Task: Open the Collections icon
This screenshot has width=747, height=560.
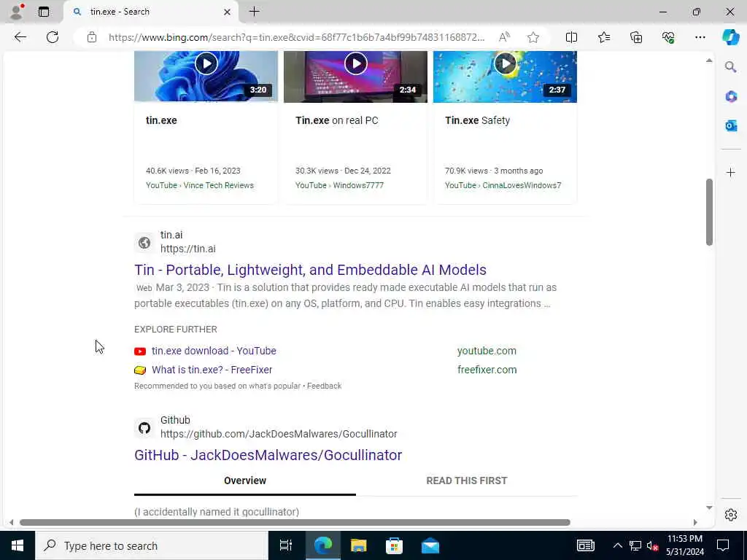Action: click(636, 37)
